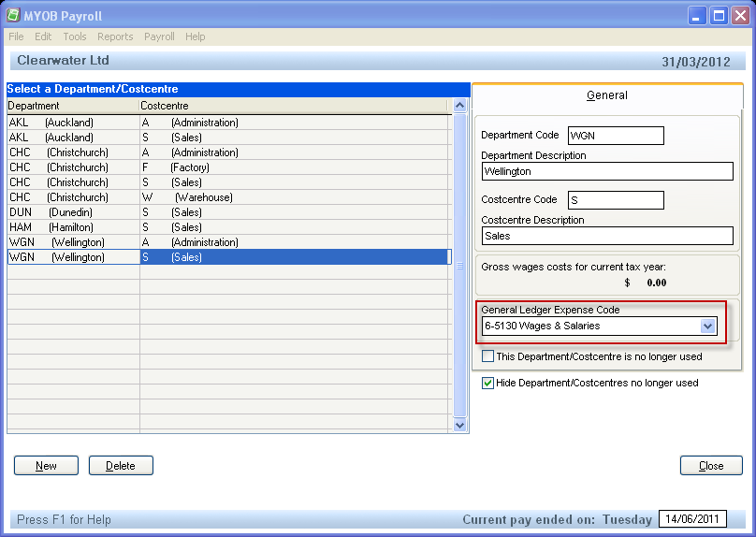Open the Payroll menu

point(159,36)
